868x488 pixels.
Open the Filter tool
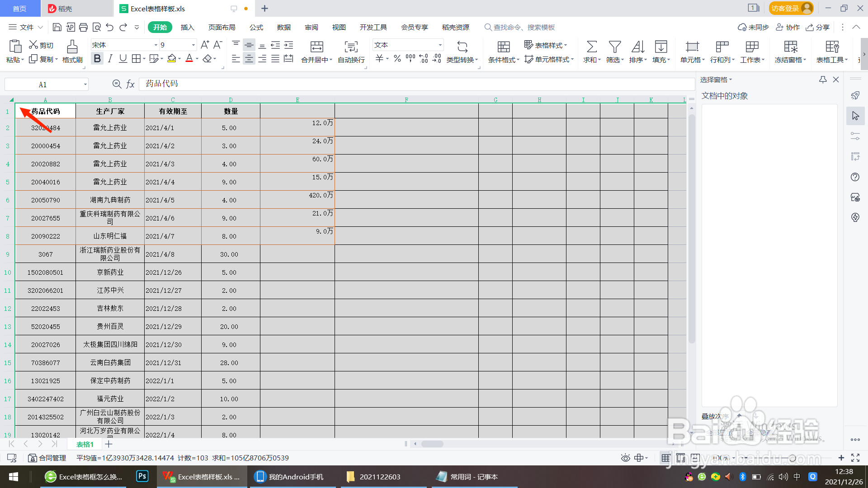point(614,47)
